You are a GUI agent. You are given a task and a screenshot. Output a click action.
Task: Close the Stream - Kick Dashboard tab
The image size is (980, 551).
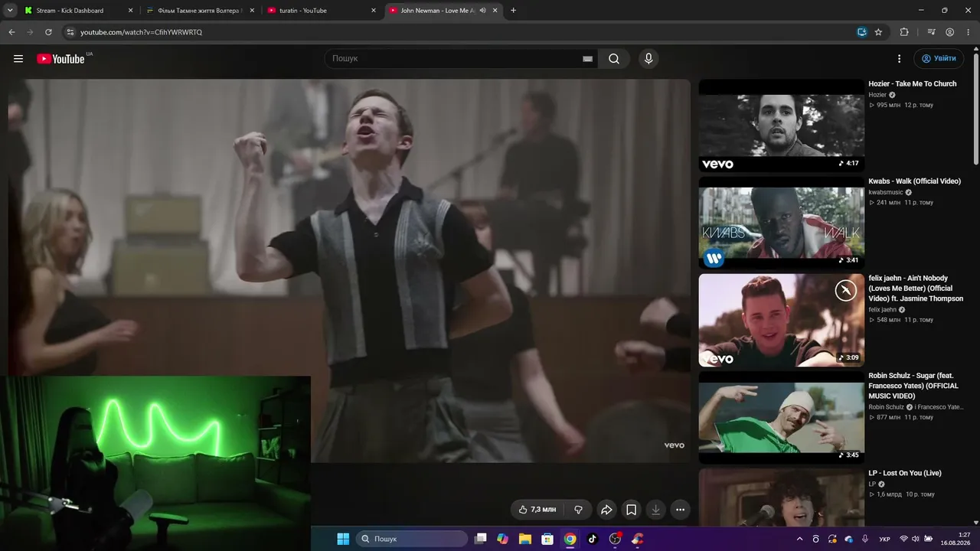tap(130, 11)
